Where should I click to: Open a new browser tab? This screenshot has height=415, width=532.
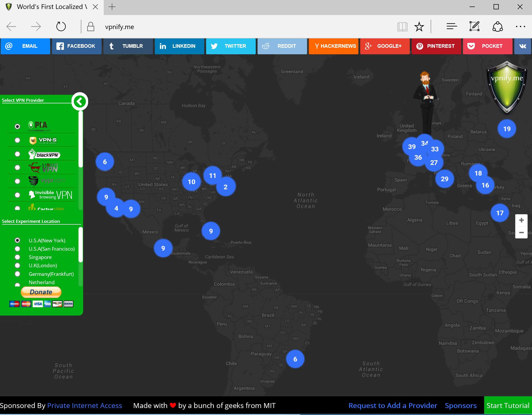click(112, 7)
